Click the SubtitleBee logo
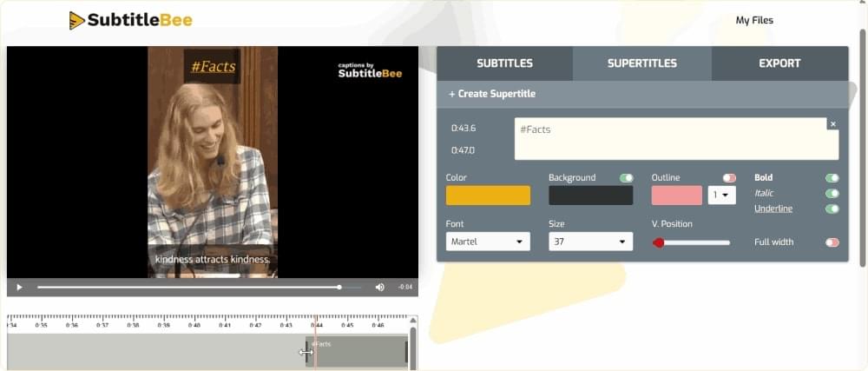 tap(131, 21)
